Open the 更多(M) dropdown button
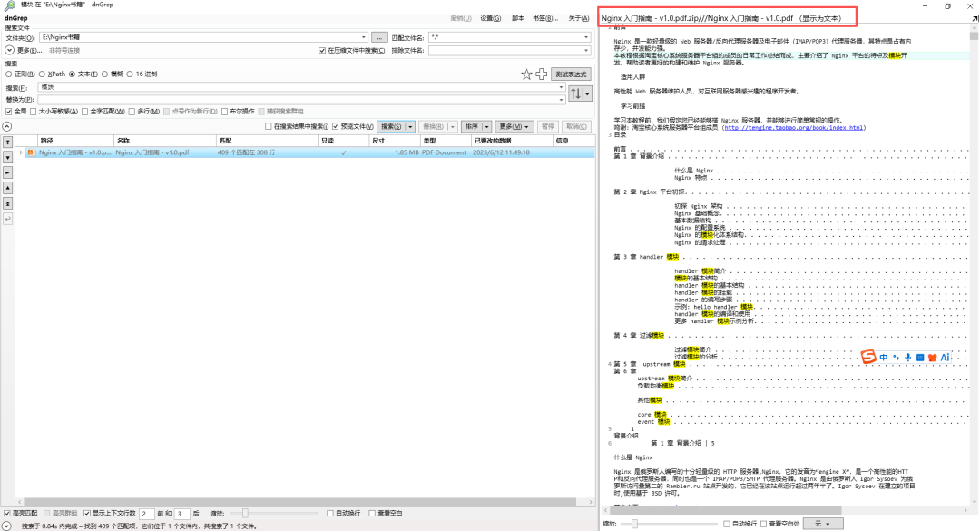This screenshot has width=980, height=531. pyautogui.click(x=515, y=126)
